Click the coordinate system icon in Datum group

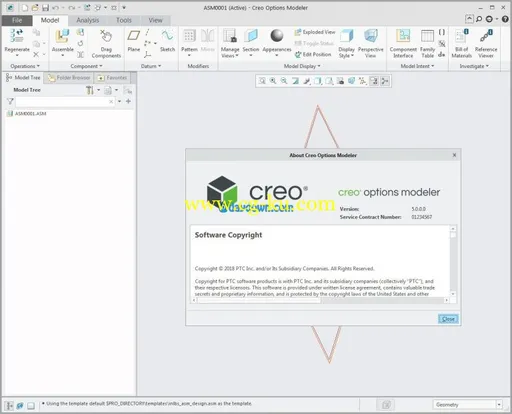pyautogui.click(x=147, y=54)
